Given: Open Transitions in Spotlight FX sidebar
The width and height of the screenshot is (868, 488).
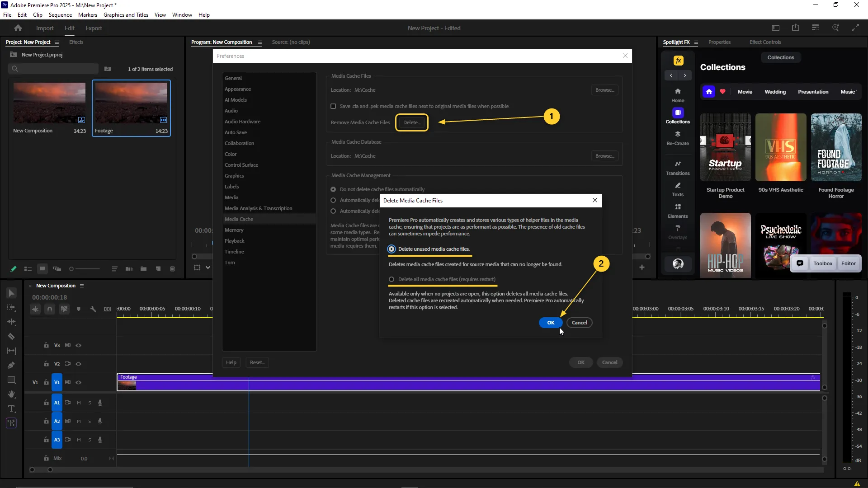Looking at the screenshot, I should [678, 167].
